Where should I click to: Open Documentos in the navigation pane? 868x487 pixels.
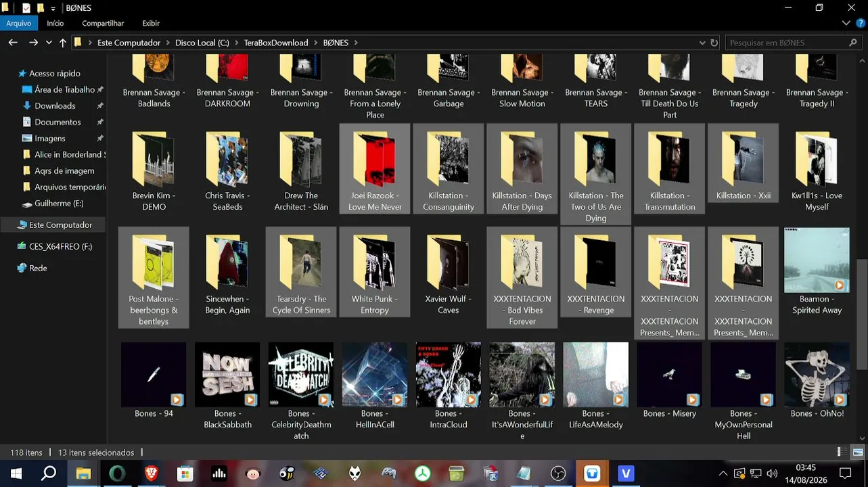[58, 122]
